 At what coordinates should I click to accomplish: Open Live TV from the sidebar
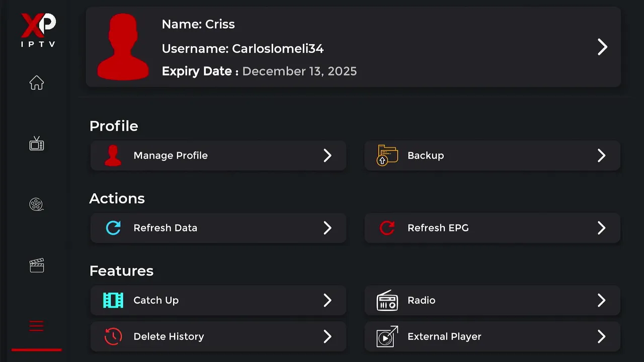coord(37,144)
